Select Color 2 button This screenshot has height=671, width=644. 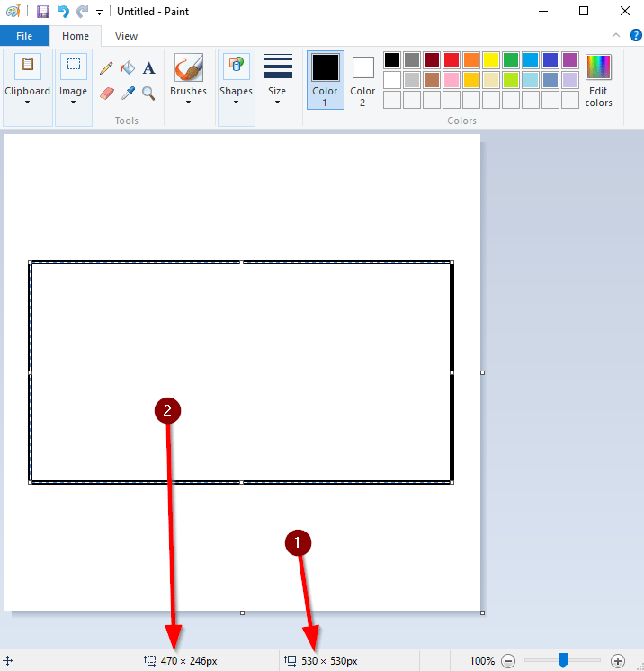coord(362,79)
